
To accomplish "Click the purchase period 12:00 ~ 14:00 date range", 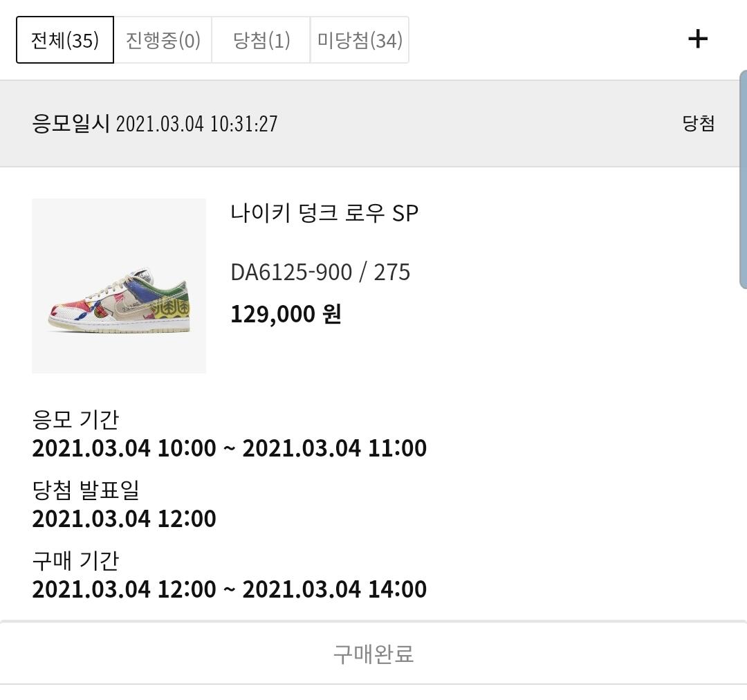I will tap(229, 589).
